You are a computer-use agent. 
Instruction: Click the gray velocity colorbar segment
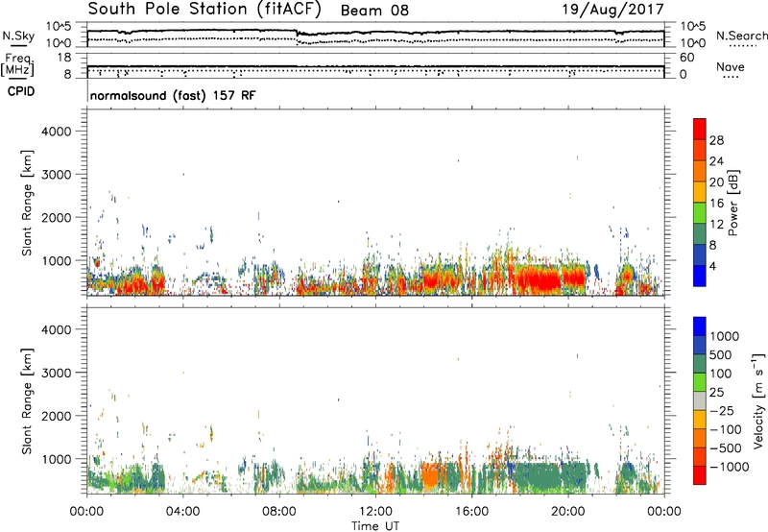click(x=700, y=400)
